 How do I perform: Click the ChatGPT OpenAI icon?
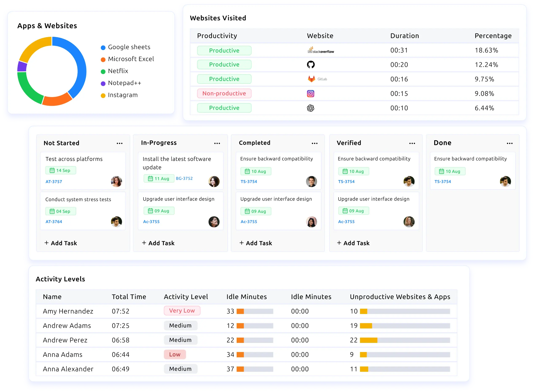coord(311,108)
